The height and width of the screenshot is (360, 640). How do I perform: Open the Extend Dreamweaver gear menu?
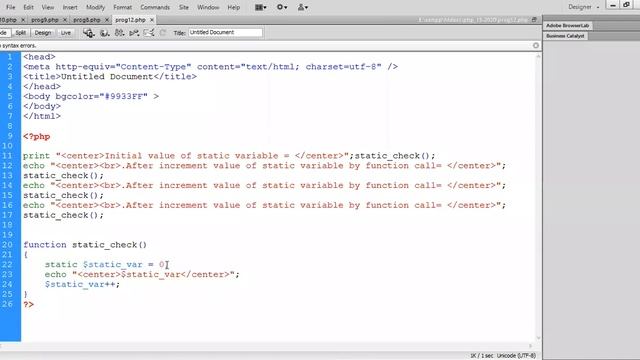pos(282,7)
